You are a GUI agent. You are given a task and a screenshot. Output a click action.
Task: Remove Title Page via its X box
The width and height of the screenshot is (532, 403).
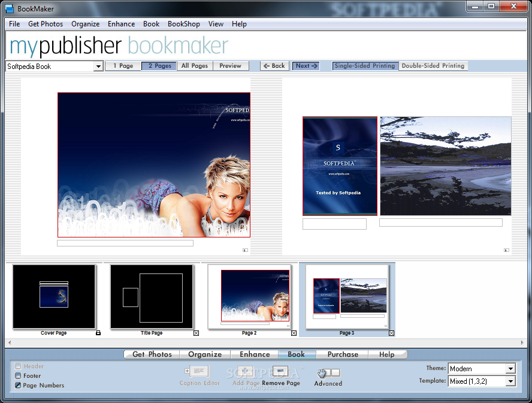tap(196, 333)
